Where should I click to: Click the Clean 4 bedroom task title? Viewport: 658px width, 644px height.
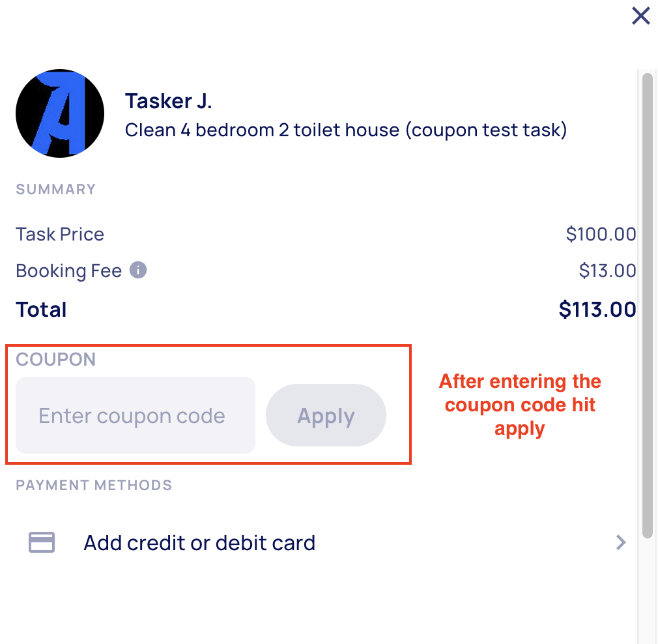[x=346, y=130]
